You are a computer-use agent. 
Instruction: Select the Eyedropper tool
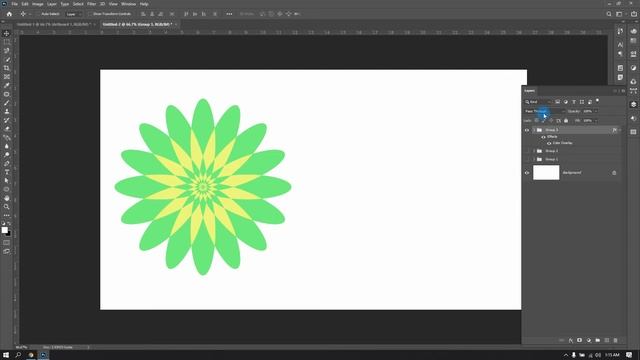click(x=7, y=85)
